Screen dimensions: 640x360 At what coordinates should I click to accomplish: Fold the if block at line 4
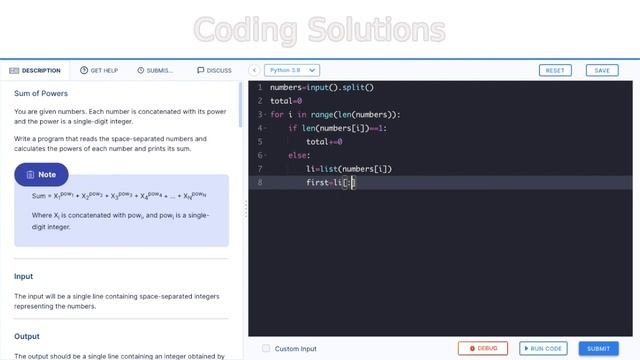[x=266, y=128]
